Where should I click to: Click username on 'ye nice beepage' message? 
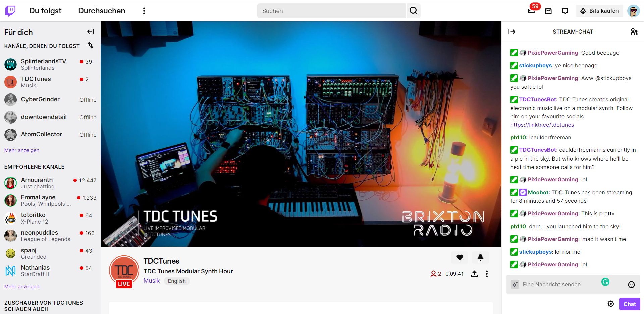tap(536, 66)
